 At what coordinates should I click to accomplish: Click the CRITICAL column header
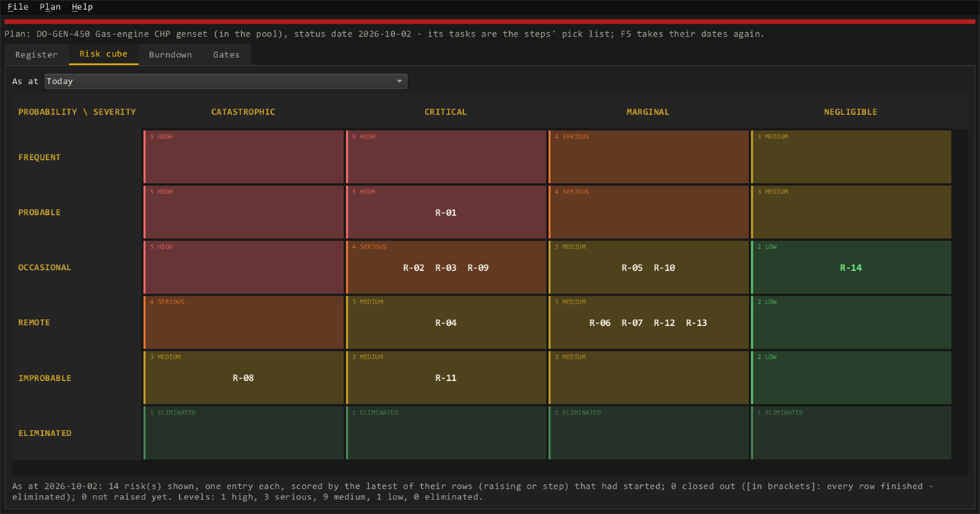[446, 112]
